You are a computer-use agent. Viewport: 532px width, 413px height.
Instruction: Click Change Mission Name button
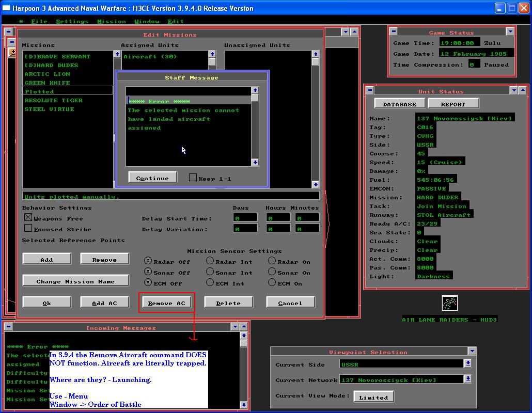pyautogui.click(x=75, y=280)
